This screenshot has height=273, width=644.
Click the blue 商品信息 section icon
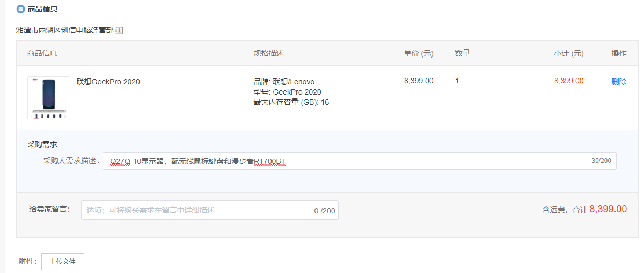pyautogui.click(x=20, y=9)
